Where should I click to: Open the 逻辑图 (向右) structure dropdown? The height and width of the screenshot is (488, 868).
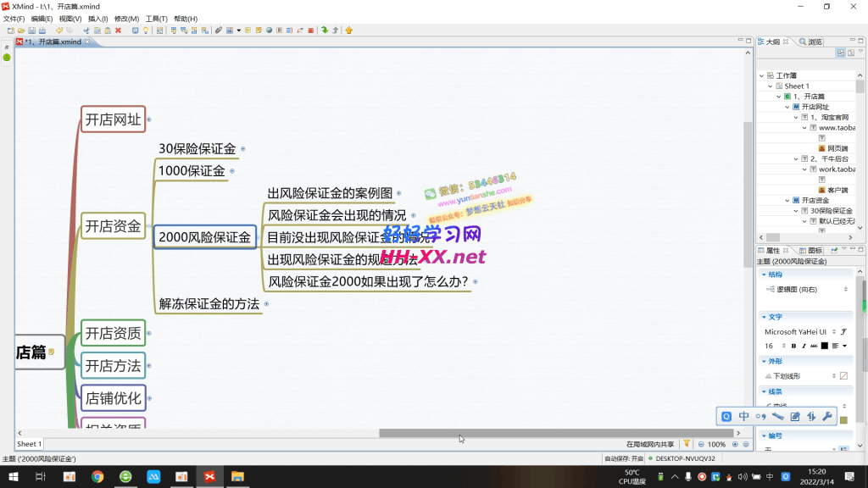[x=845, y=290]
